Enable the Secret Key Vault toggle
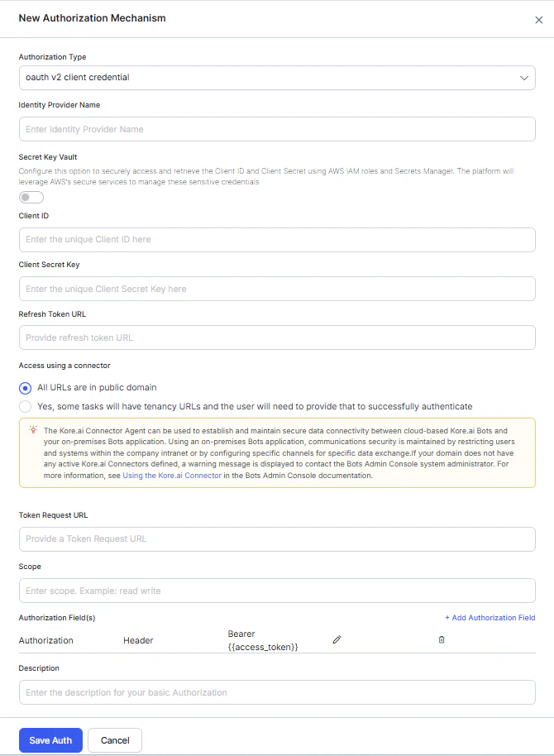The image size is (554, 756). [31, 197]
